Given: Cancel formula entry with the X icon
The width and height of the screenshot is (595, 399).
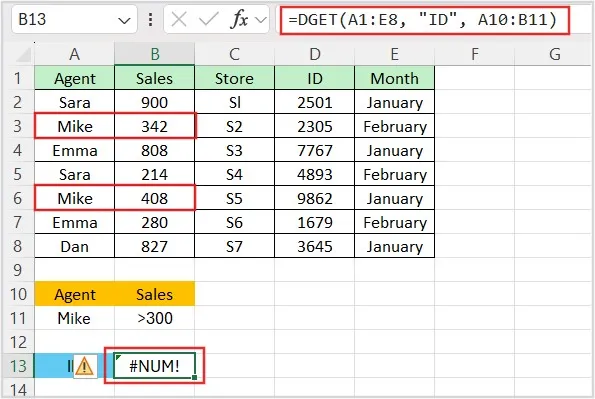Looking at the screenshot, I should (179, 19).
